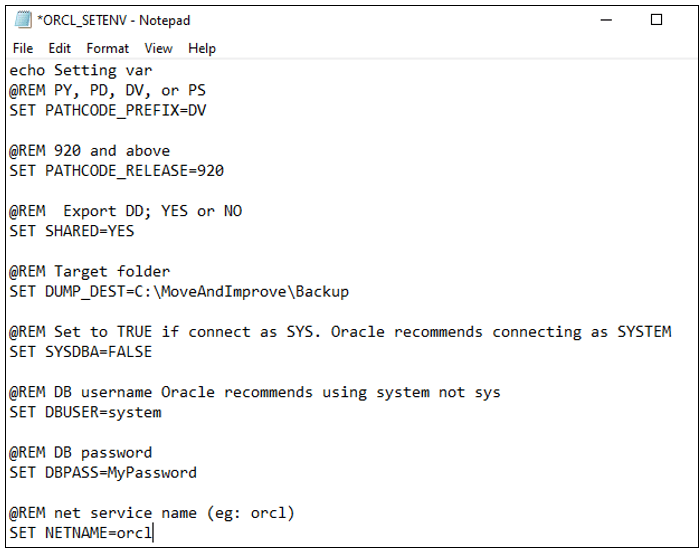Open the Edit menu

(60, 48)
